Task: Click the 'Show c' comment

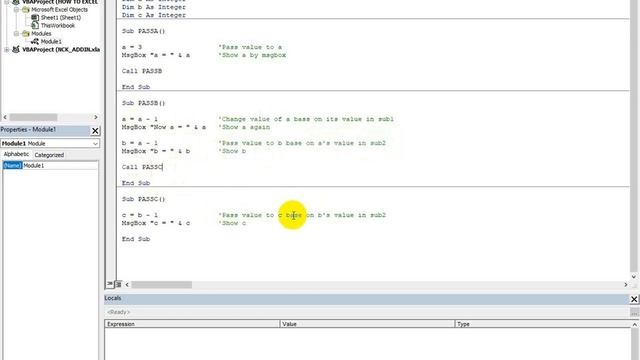Action: (x=232, y=223)
